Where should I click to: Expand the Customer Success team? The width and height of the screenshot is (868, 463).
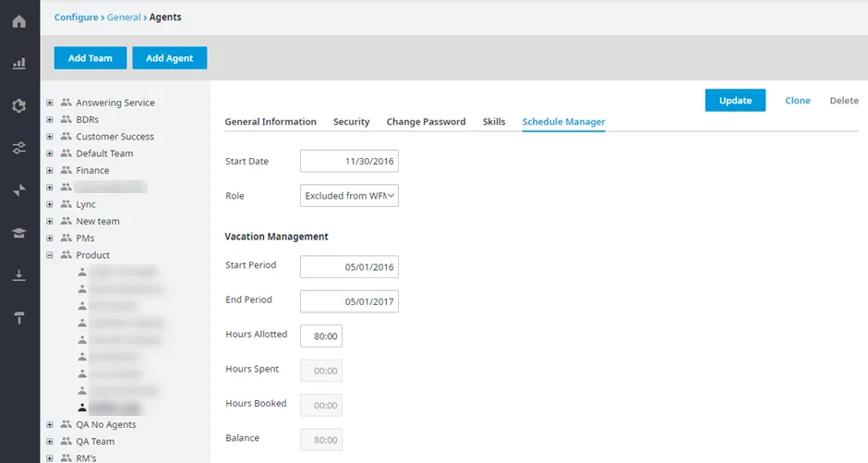[x=50, y=136]
